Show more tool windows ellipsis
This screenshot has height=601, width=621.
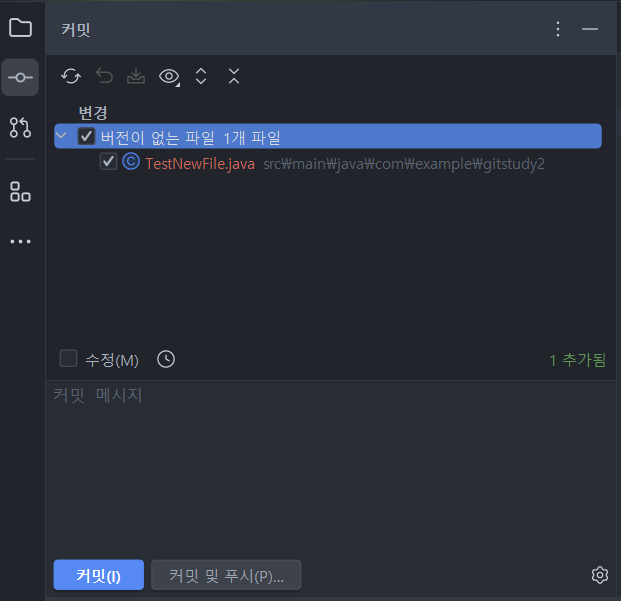(x=20, y=241)
